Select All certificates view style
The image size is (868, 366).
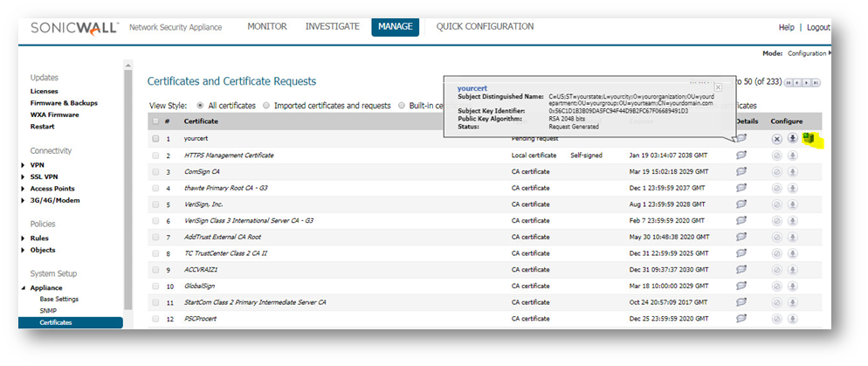coord(202,106)
